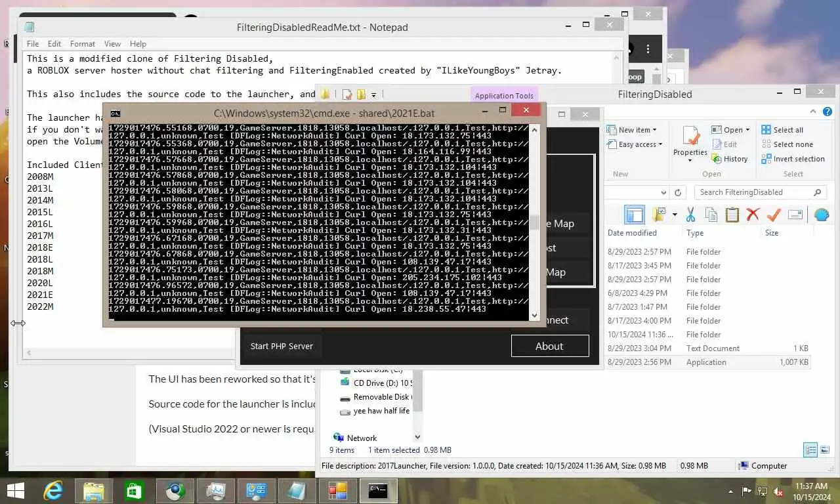The image size is (840, 504).
Task: Click the Size column header
Action: click(x=772, y=233)
